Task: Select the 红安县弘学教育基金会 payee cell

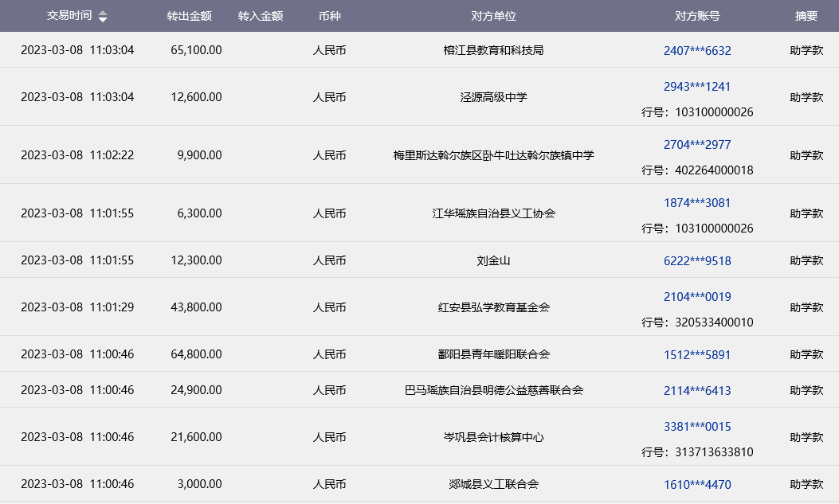Action: (493, 307)
